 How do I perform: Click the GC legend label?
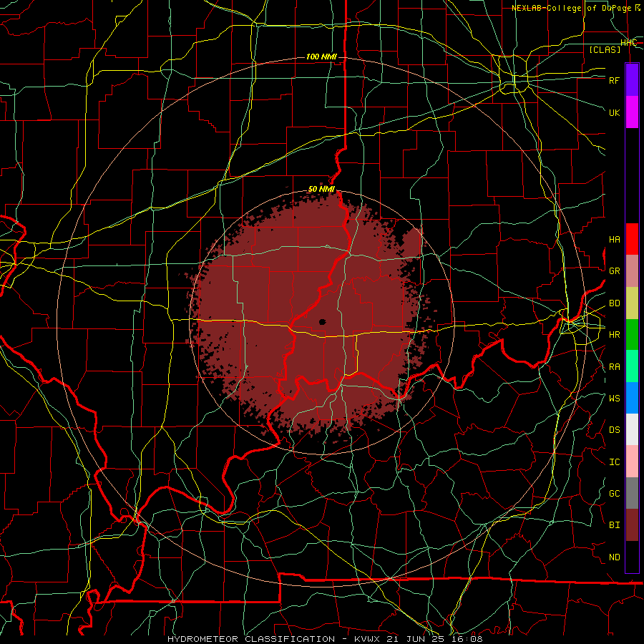[615, 494]
